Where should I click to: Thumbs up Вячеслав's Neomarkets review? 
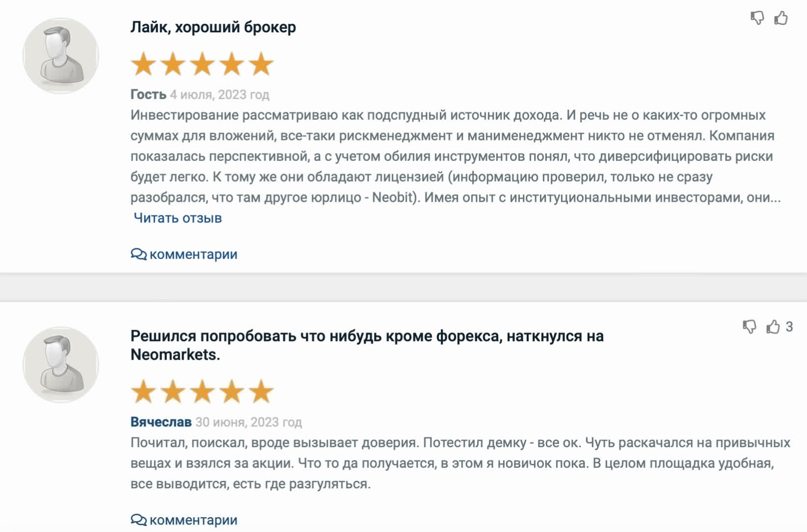click(773, 327)
